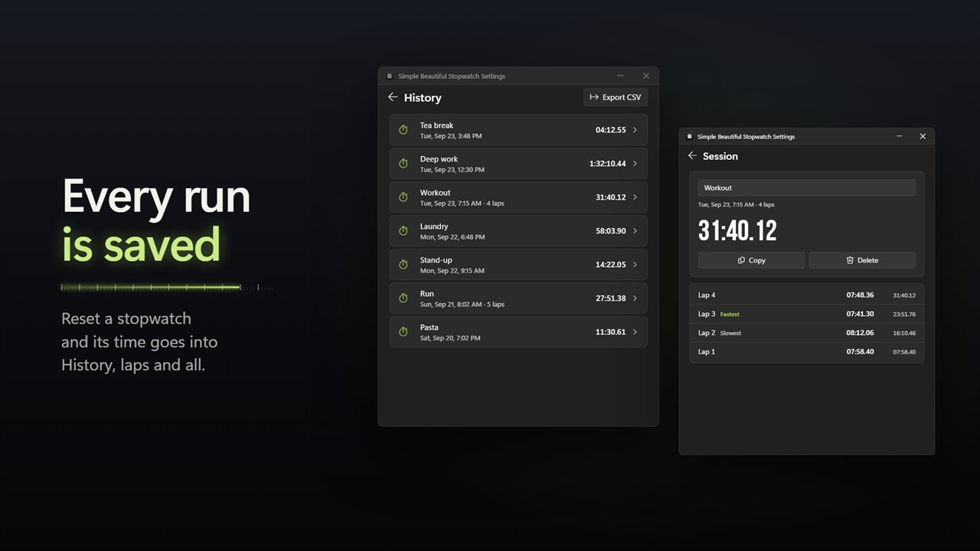Click the History page heading

coord(423,98)
